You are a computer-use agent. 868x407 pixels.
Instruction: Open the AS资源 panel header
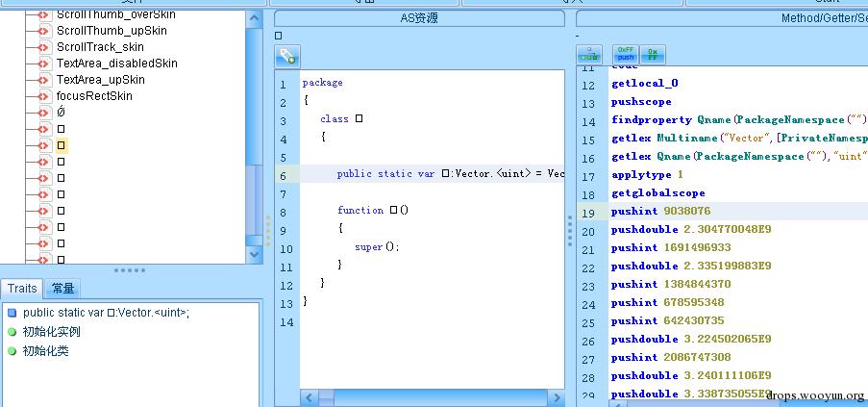tap(419, 18)
